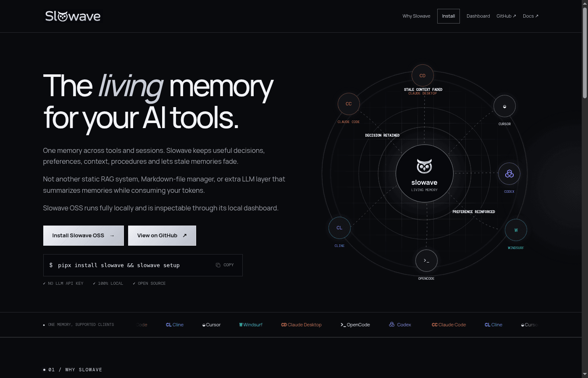
Task: Click the "NO LLM API KEY" label
Action: click(x=63, y=283)
